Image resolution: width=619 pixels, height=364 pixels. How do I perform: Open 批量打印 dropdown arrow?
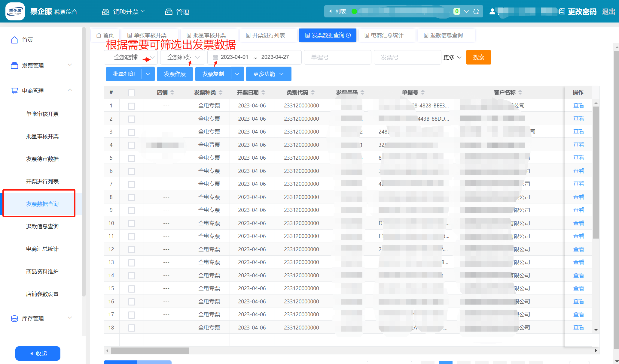click(x=148, y=74)
